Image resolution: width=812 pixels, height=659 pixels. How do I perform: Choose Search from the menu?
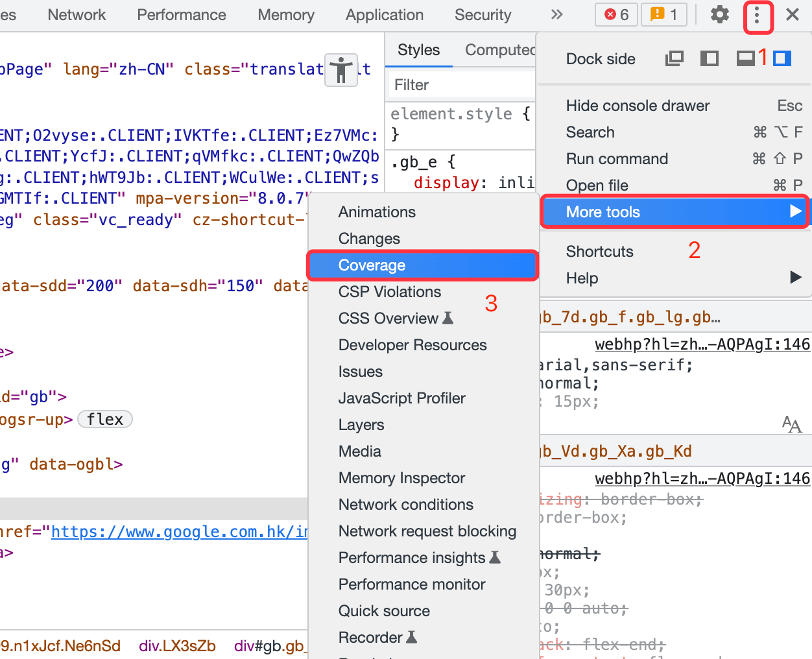(x=675, y=132)
